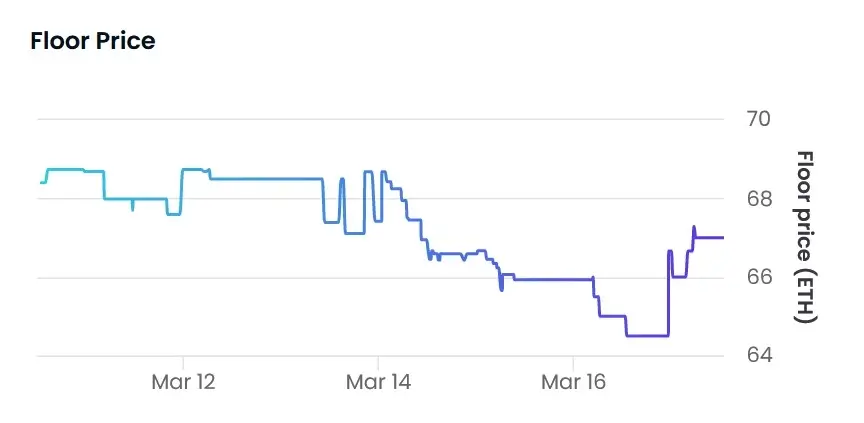Click the x-axis tick mark above Mar 16
Viewport: 864px width, 423px height.
[x=573, y=360]
